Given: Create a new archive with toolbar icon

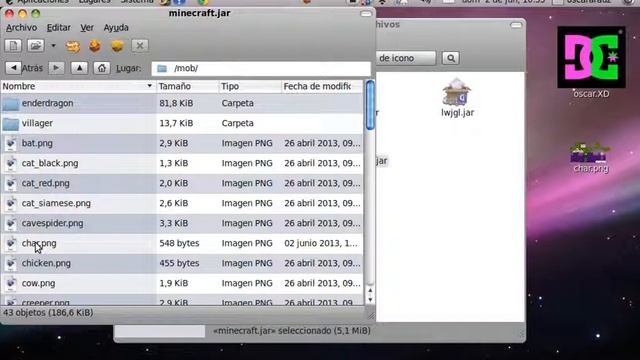Looking at the screenshot, I should (13, 46).
